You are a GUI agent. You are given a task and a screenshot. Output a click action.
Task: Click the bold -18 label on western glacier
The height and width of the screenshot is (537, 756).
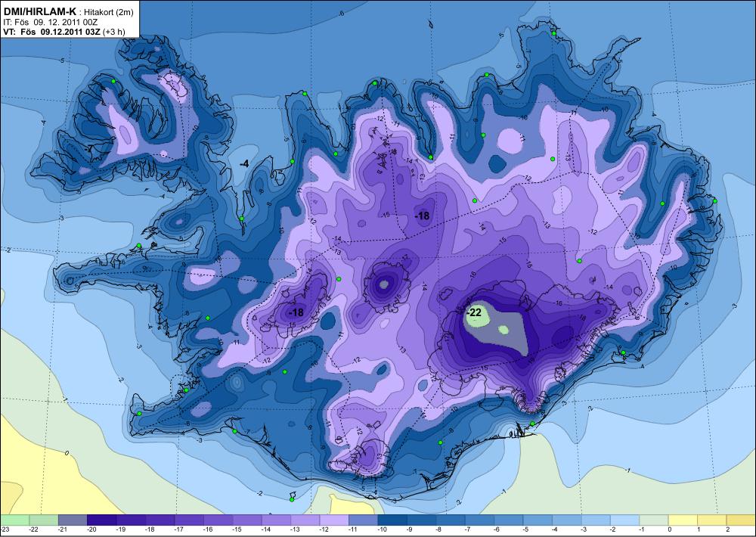[x=296, y=312]
